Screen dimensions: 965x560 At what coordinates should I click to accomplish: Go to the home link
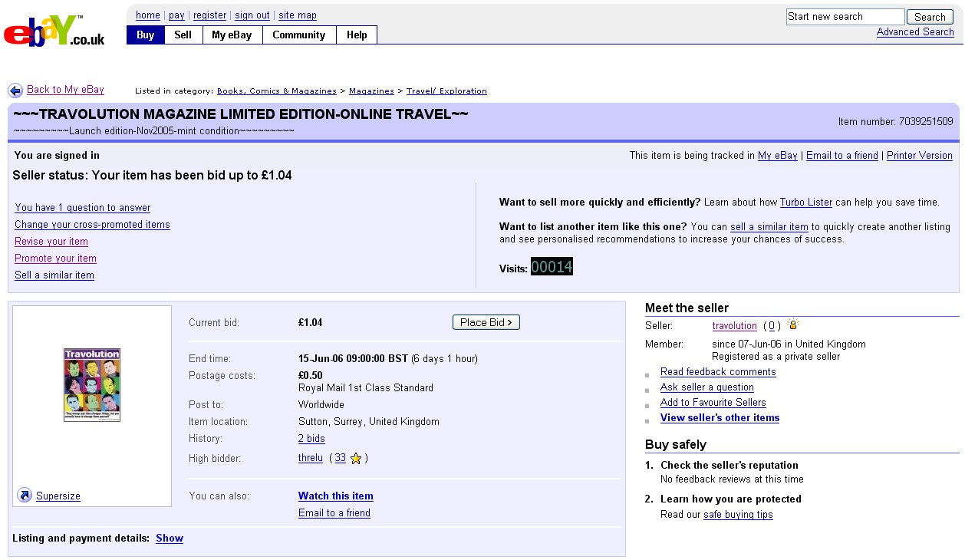click(148, 15)
